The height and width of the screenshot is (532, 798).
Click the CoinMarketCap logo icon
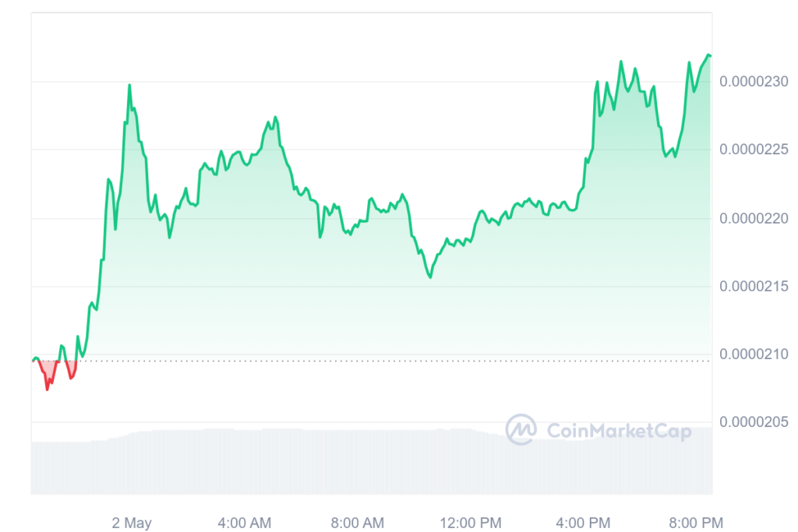pyautogui.click(x=521, y=430)
